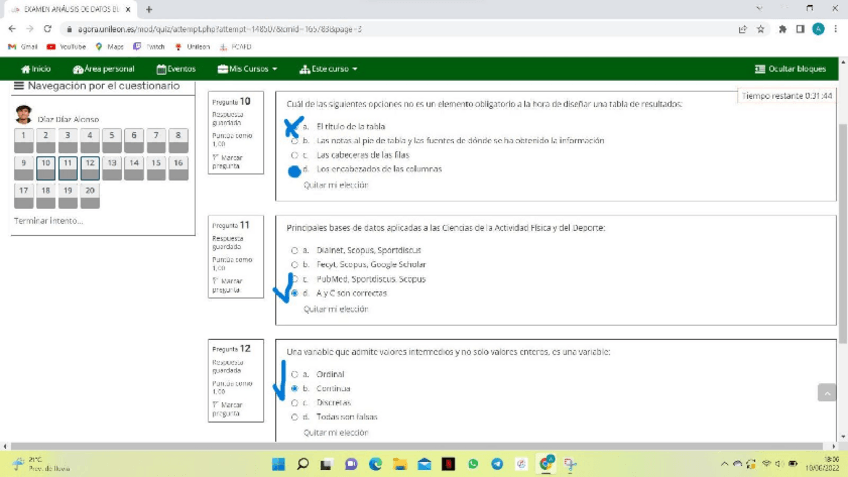Viewport: 848px width, 477px height.
Task: Select option c. Las cabeceras de las filas
Action: point(294,155)
